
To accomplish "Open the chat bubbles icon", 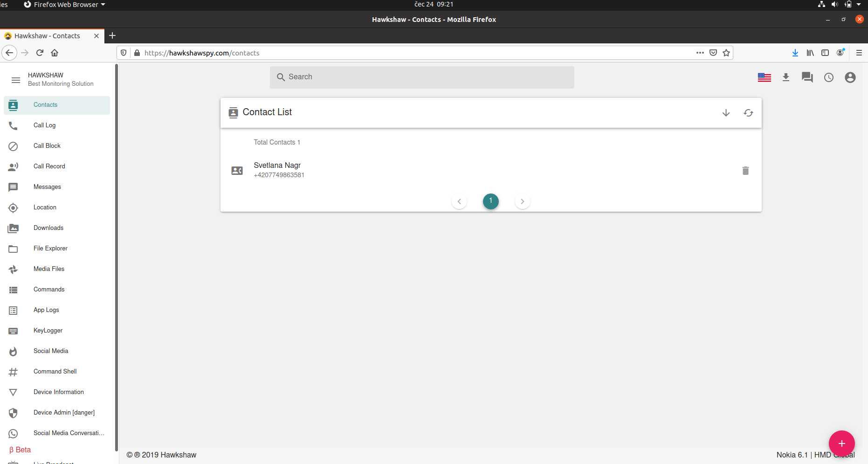I will [807, 77].
